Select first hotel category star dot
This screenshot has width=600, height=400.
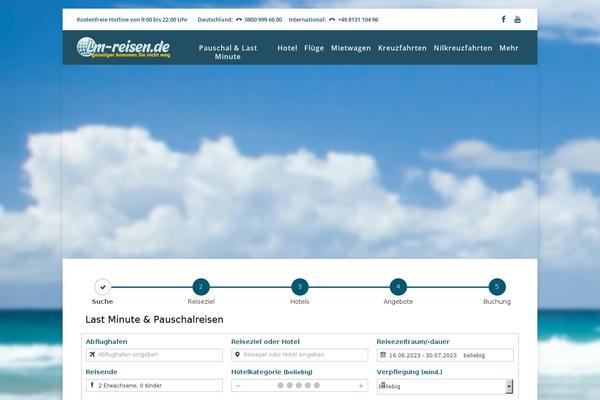pyautogui.click(x=280, y=385)
